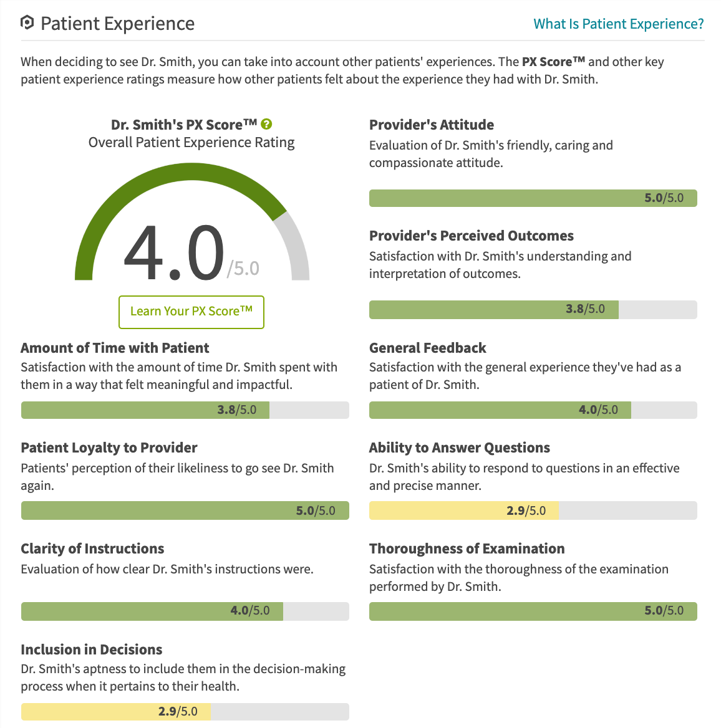Click the Provider's Perceived Outcomes rating bar
This screenshot has width=721, height=728.
click(533, 310)
